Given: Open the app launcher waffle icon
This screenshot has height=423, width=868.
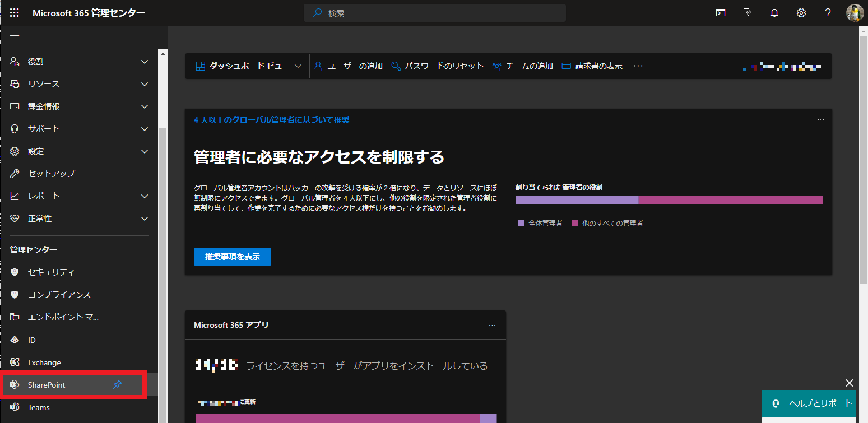Looking at the screenshot, I should pos(15,13).
